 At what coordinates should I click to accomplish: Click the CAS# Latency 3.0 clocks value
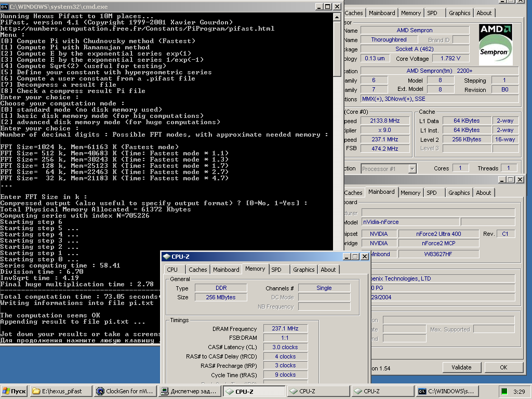coord(285,347)
